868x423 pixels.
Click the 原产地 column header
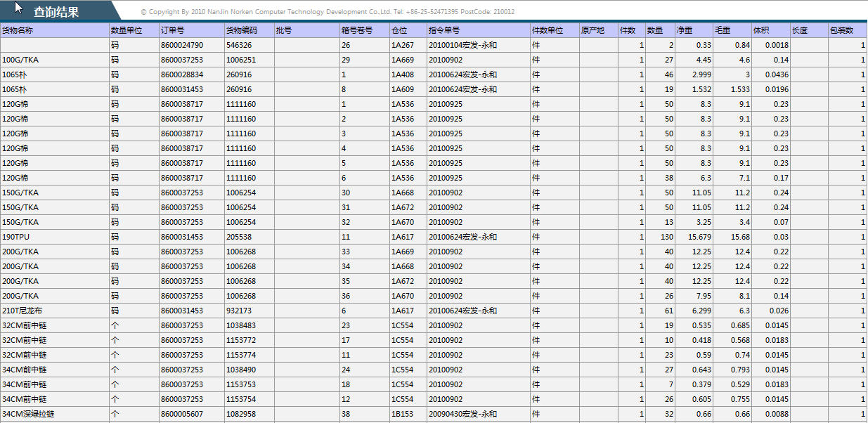click(x=592, y=31)
